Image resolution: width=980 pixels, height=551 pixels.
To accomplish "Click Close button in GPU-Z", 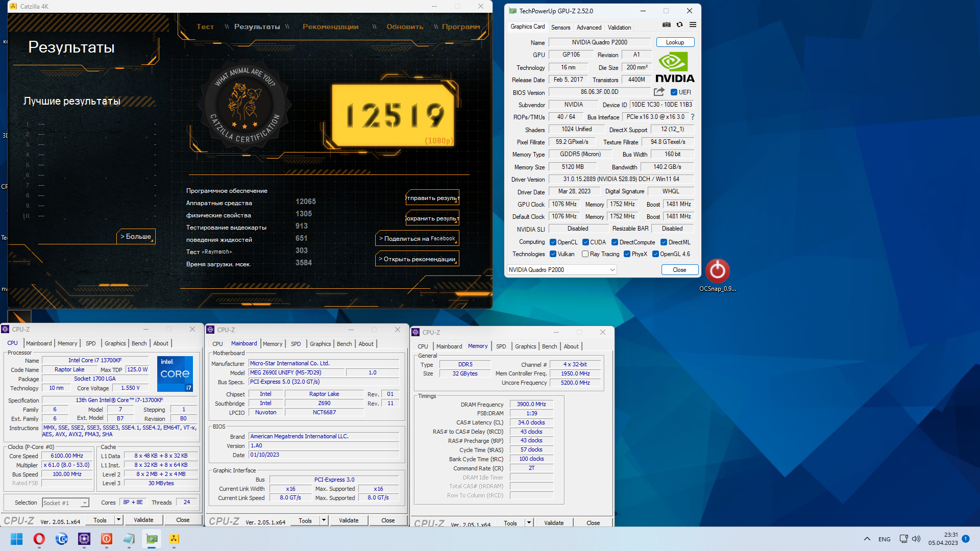I will (679, 270).
